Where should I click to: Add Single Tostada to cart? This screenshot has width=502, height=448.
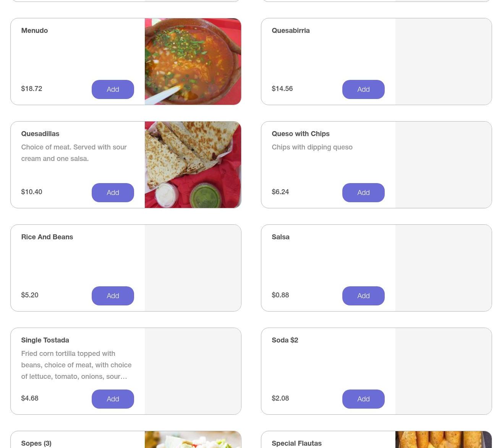[x=113, y=399]
